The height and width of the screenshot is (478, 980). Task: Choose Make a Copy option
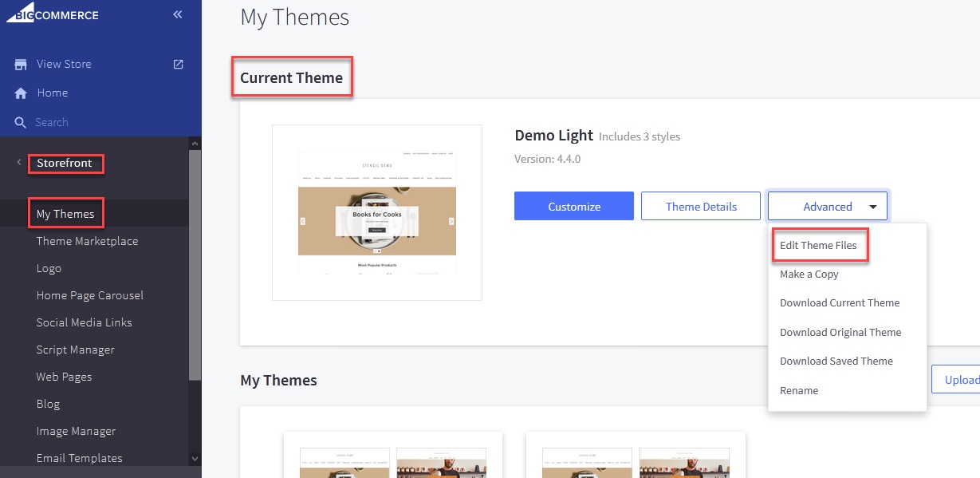(809, 275)
